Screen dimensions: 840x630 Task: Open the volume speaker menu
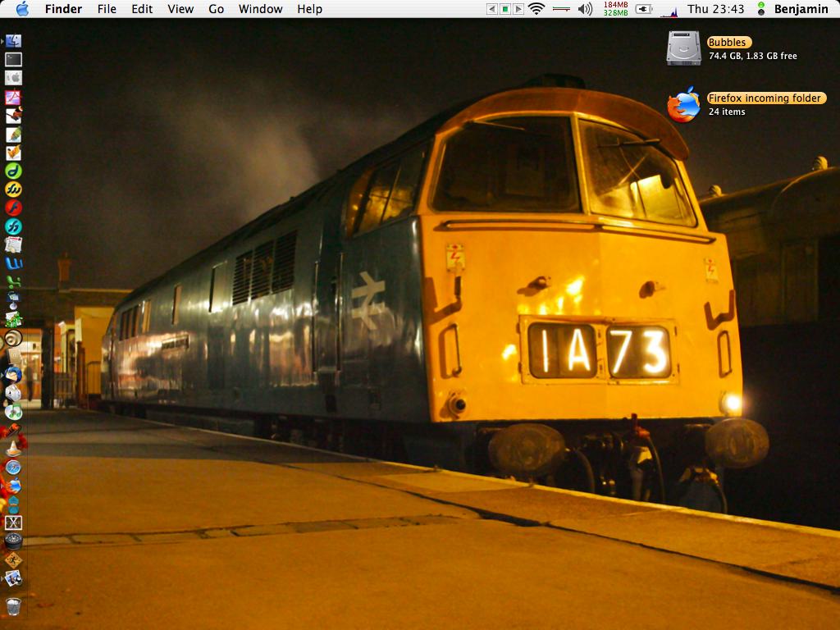pyautogui.click(x=585, y=8)
